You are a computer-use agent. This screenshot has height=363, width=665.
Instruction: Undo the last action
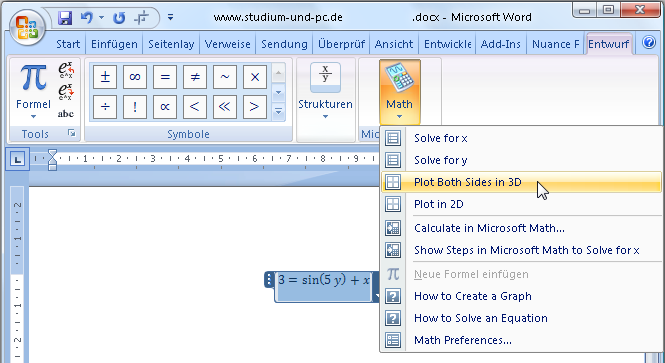(x=87, y=18)
